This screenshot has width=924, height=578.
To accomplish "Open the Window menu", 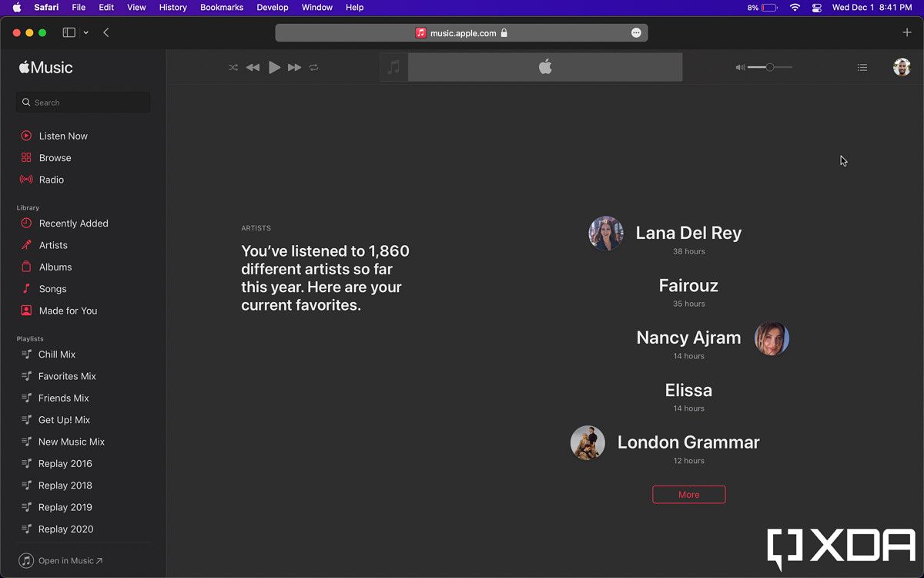I will pyautogui.click(x=317, y=8).
